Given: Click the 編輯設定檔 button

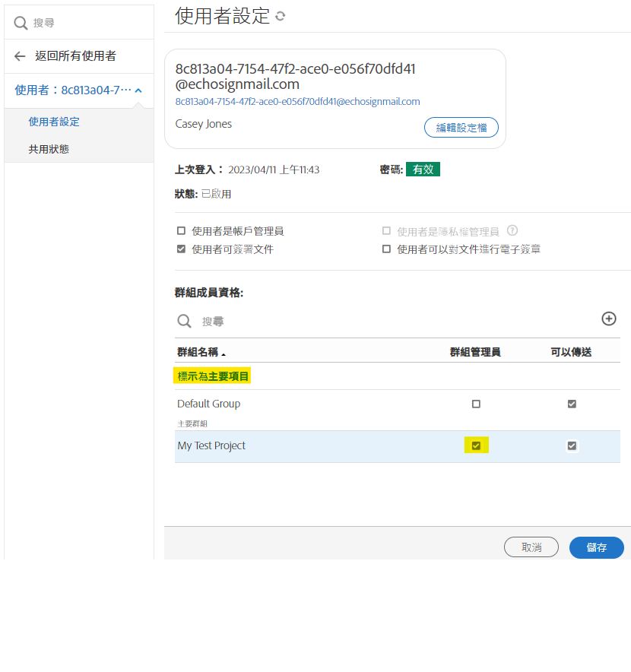Looking at the screenshot, I should [461, 127].
